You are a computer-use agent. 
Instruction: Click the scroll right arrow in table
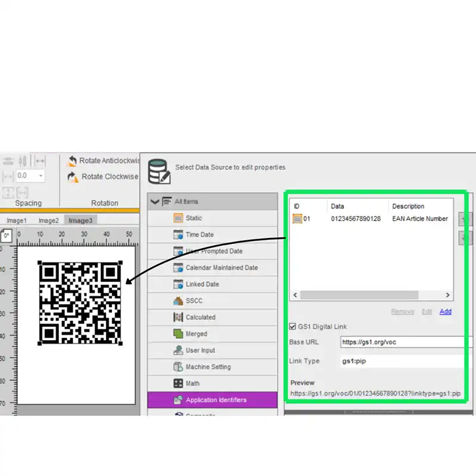(x=448, y=295)
